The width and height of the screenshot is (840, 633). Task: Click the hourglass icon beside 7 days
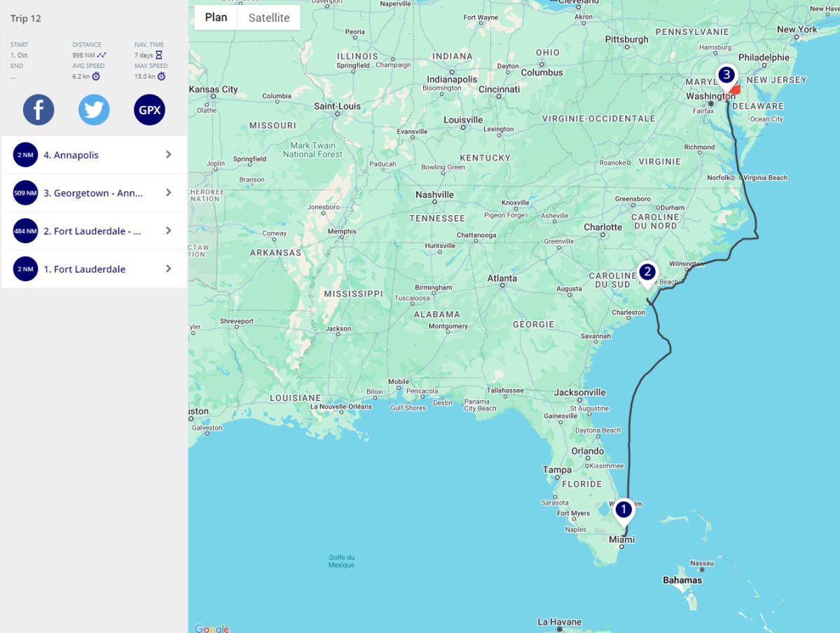(x=159, y=55)
